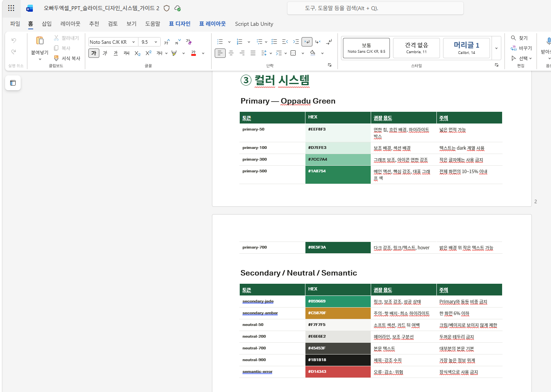Click the Word application logo

pyautogui.click(x=29, y=8)
